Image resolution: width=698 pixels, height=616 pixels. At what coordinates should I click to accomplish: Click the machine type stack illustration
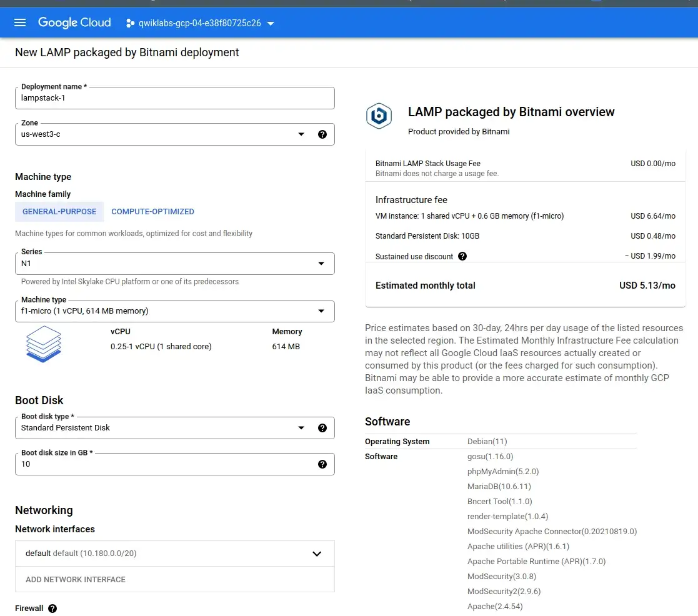[x=43, y=344]
